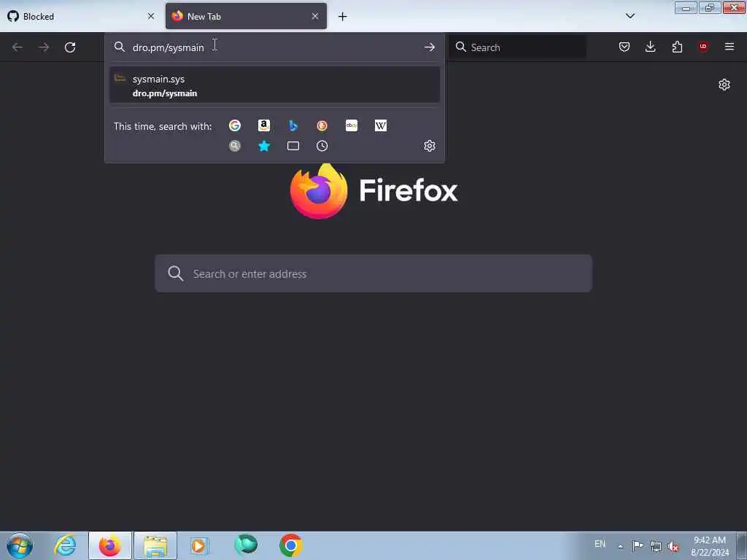Search this time with Wikipedia
Screen dimensions: 747x560
click(x=381, y=125)
